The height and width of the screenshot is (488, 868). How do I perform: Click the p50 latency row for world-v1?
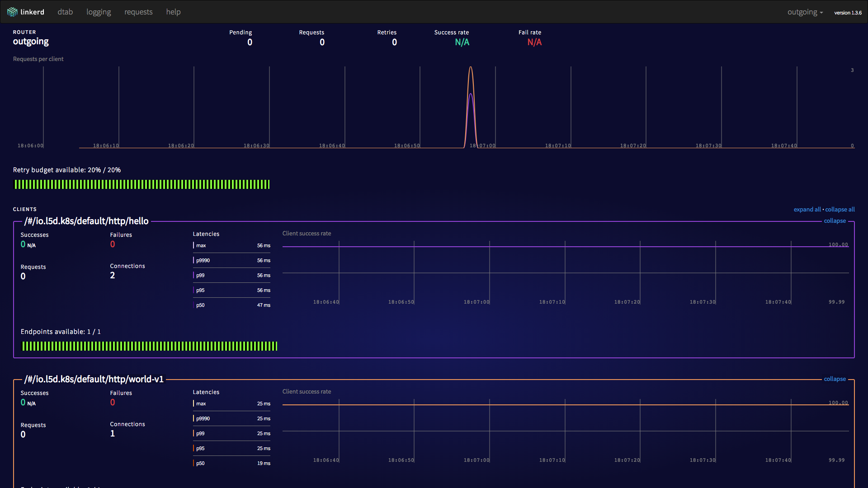[231, 463]
